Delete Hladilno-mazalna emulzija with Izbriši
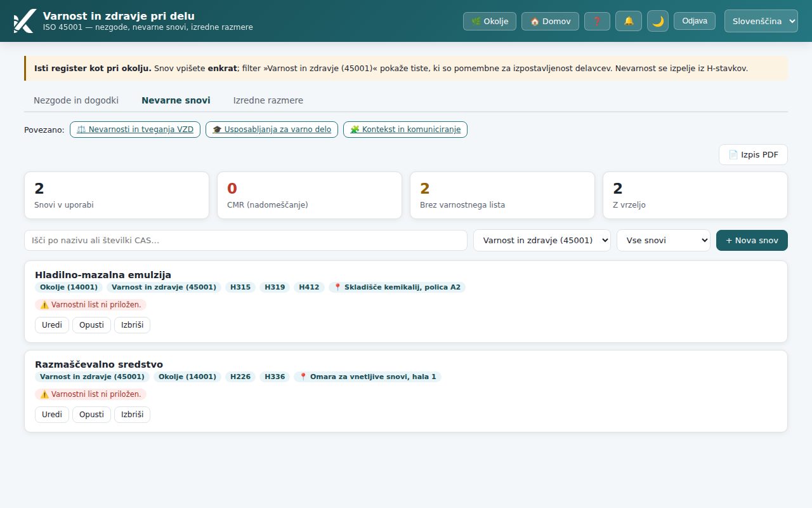This screenshot has width=812, height=508. click(132, 325)
